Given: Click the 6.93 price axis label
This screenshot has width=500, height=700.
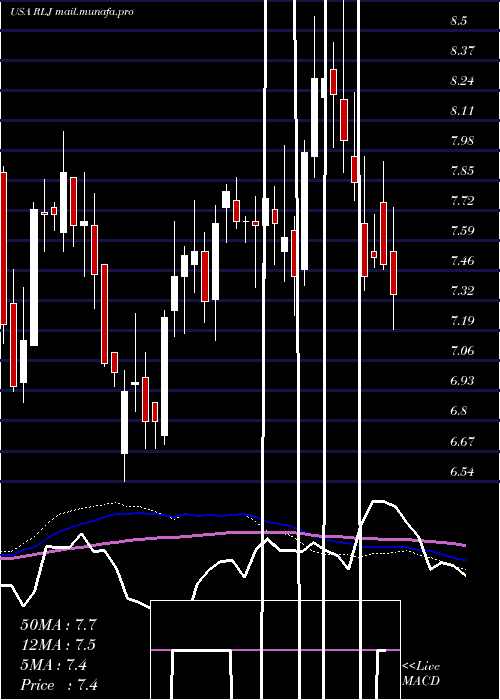Looking at the screenshot, I should pyautogui.click(x=462, y=381).
